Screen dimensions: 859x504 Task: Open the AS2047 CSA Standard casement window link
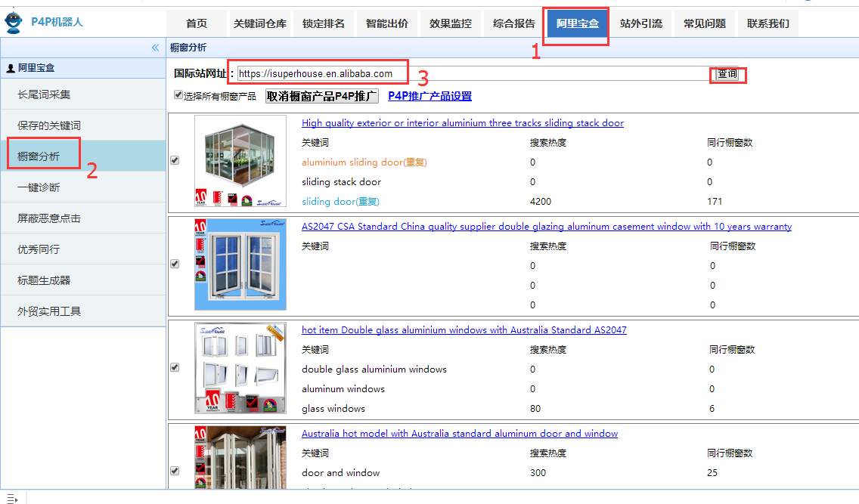pos(546,227)
